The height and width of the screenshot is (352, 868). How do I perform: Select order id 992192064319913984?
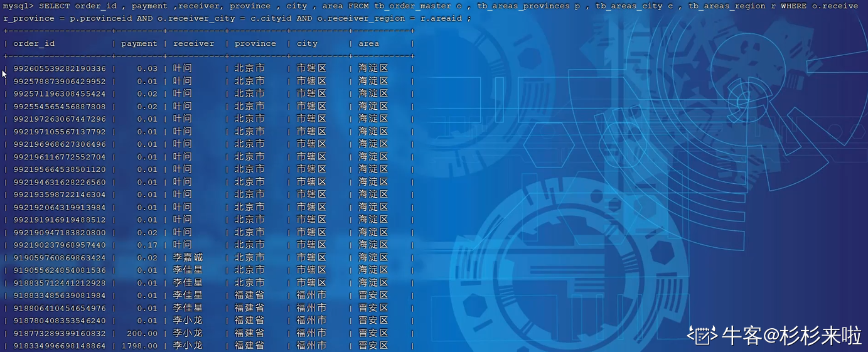pyautogui.click(x=60, y=207)
